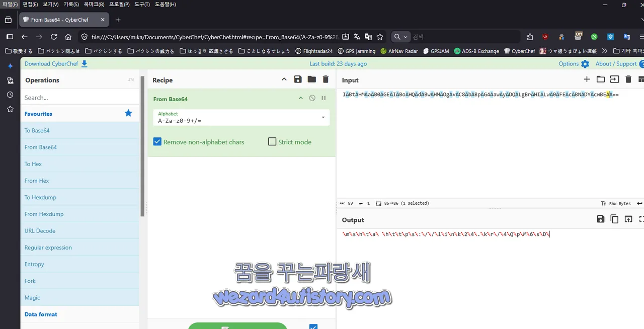
Task: Disable the From Base64 operation
Action: pyautogui.click(x=312, y=98)
